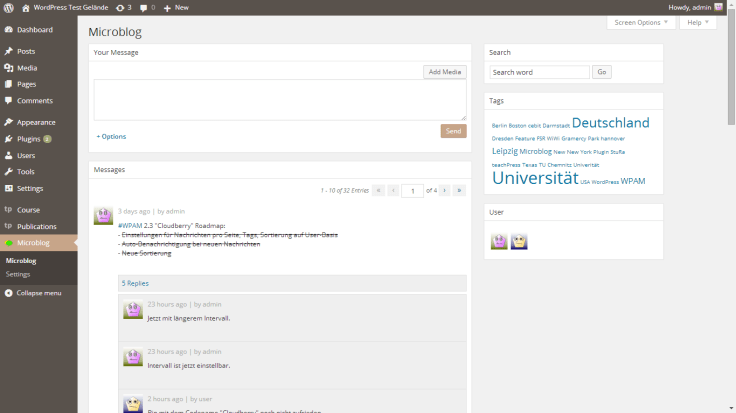The image size is (736, 413).
Task: Focus the Search word field
Action: click(539, 72)
